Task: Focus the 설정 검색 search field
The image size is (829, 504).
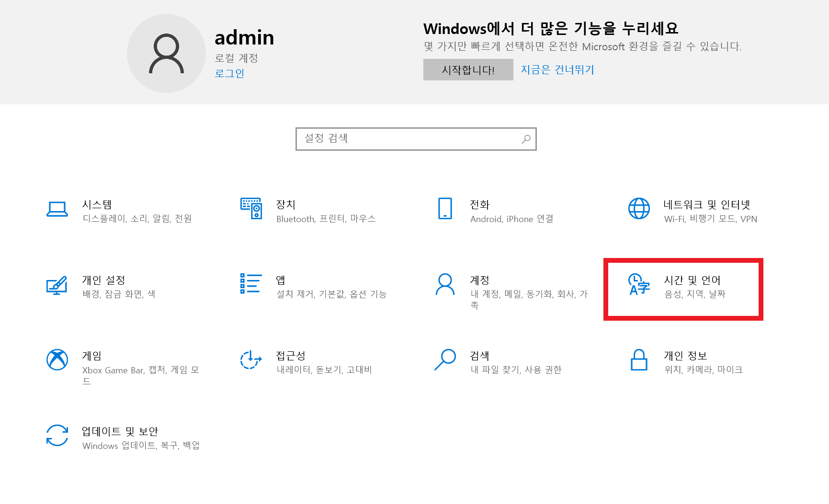Action: (416, 139)
